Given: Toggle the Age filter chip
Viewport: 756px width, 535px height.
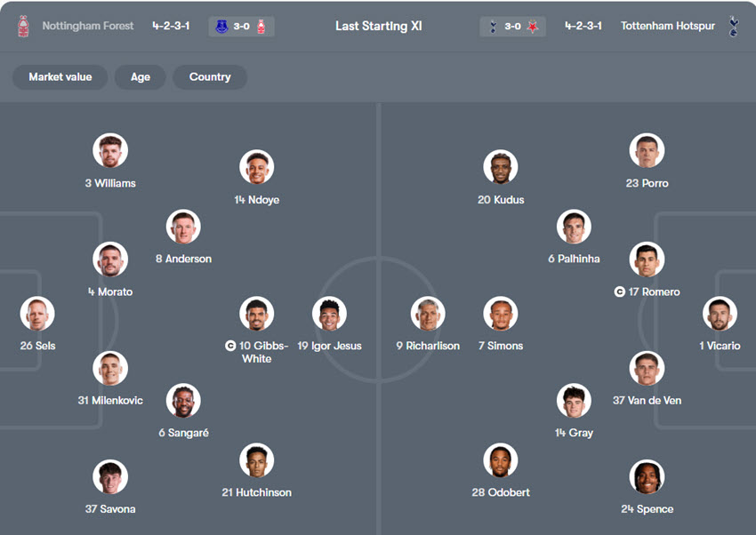Looking at the screenshot, I should [x=140, y=77].
